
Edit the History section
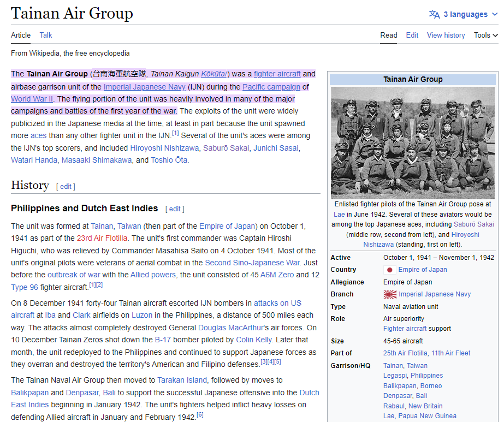tap(66, 187)
